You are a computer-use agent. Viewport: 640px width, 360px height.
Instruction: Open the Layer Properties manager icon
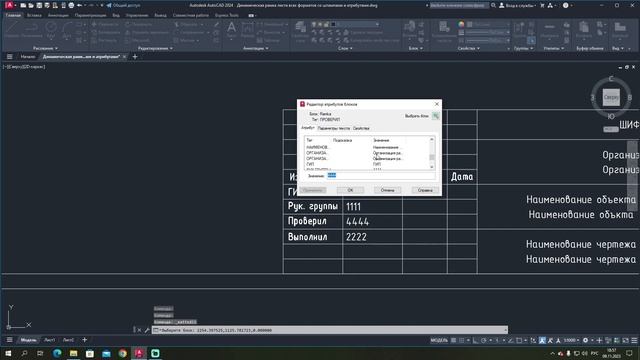click(x=300, y=31)
